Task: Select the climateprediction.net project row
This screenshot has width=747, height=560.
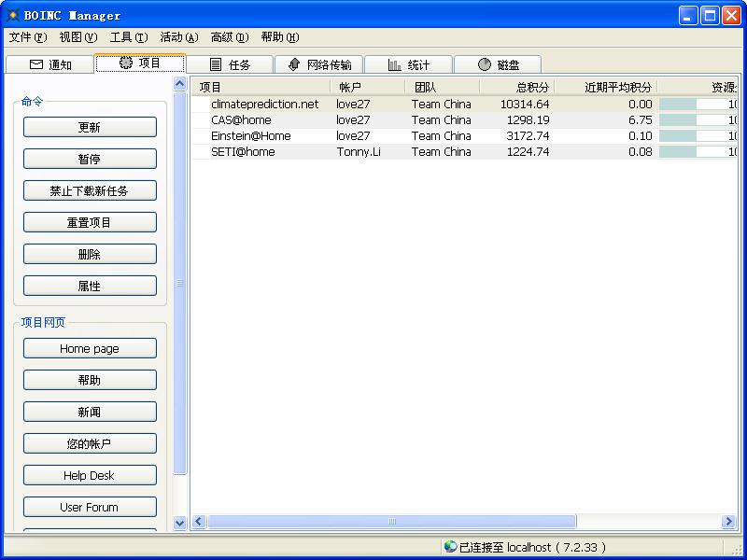Action: (464, 104)
